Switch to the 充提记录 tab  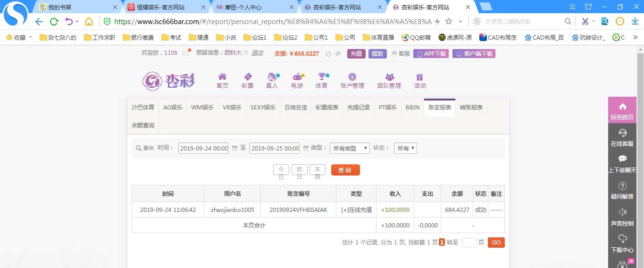tap(359, 108)
